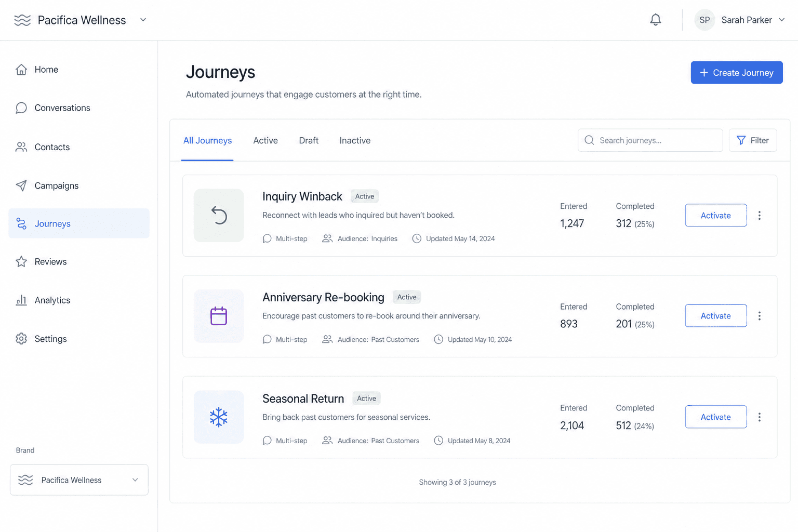
Task: Click the Completed value 201 (25%)
Action: pyautogui.click(x=635, y=324)
